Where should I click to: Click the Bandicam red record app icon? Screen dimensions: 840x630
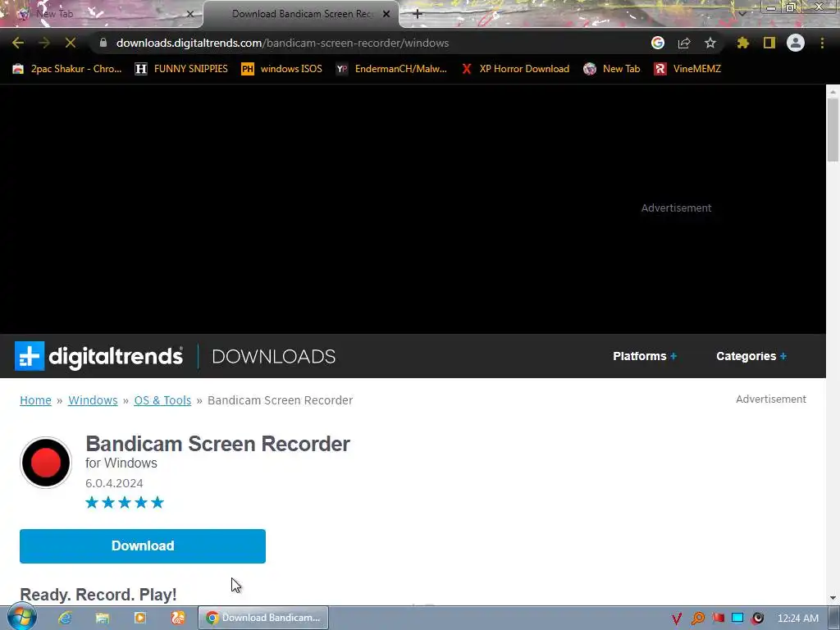46,463
